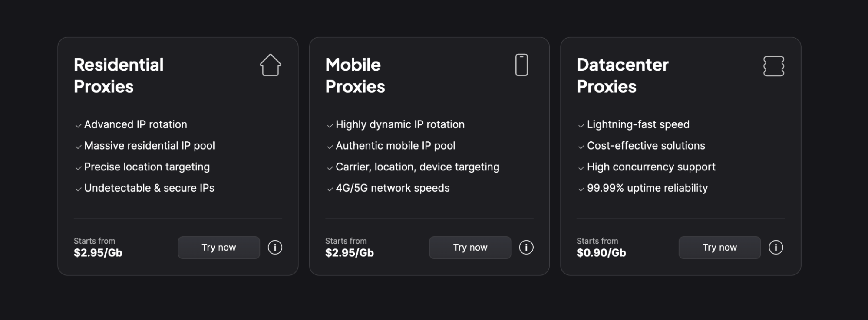The height and width of the screenshot is (320, 868).
Task: Open info icon beside Datacenter Try now
Action: pyautogui.click(x=776, y=248)
